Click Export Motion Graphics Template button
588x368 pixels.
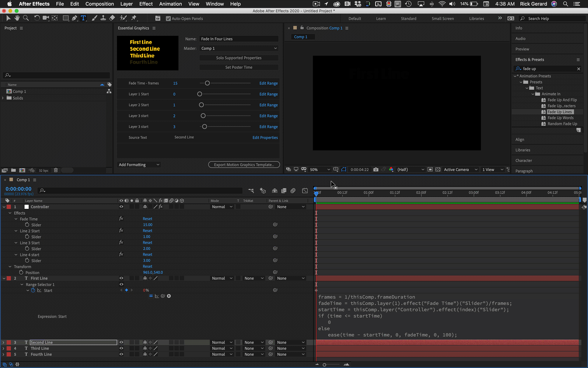244,165
